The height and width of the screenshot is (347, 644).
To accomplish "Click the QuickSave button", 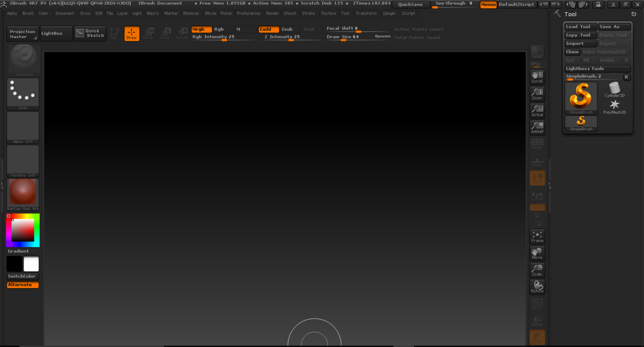I will [x=410, y=4].
